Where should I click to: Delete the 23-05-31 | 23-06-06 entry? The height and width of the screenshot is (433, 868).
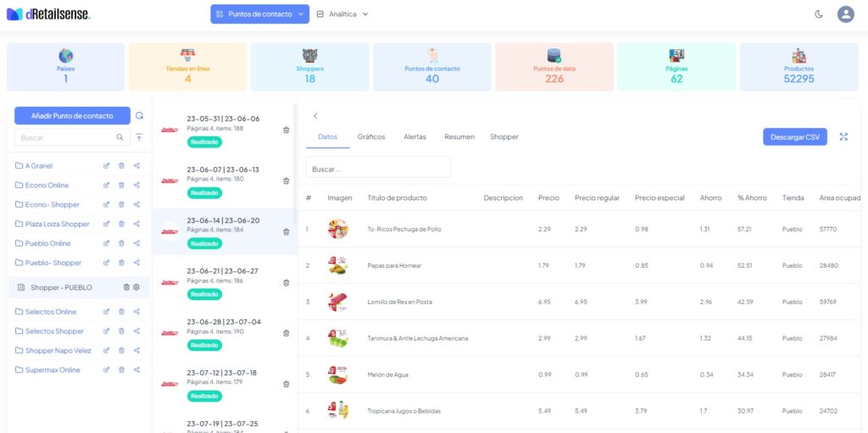click(287, 130)
